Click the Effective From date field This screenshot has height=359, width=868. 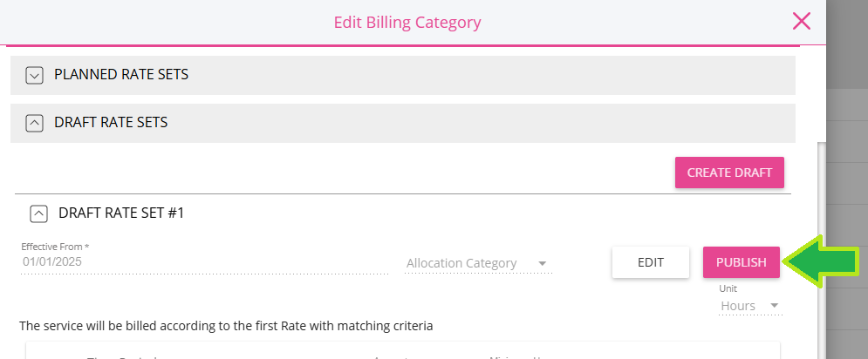click(204, 261)
